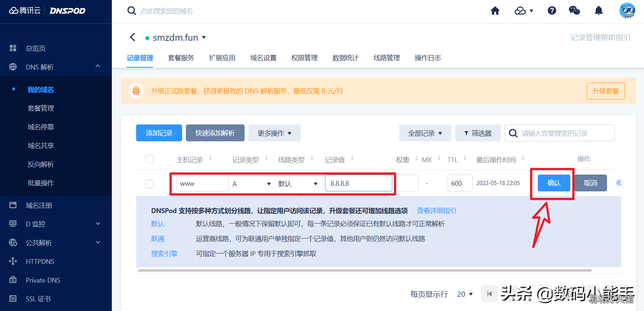
Task: Click the Private DNS sidebar icon
Action: [x=13, y=280]
